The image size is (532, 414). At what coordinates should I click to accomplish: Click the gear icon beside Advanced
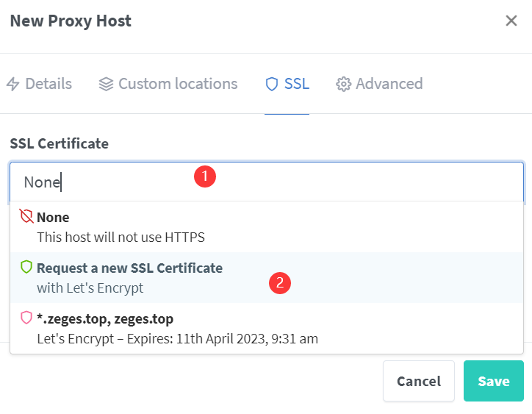coord(343,84)
